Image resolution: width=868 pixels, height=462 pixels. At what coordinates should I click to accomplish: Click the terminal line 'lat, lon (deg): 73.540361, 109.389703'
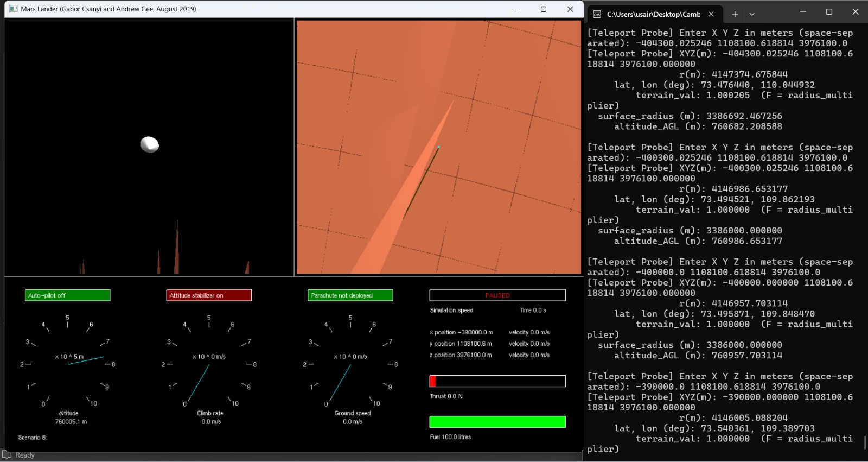(x=714, y=428)
